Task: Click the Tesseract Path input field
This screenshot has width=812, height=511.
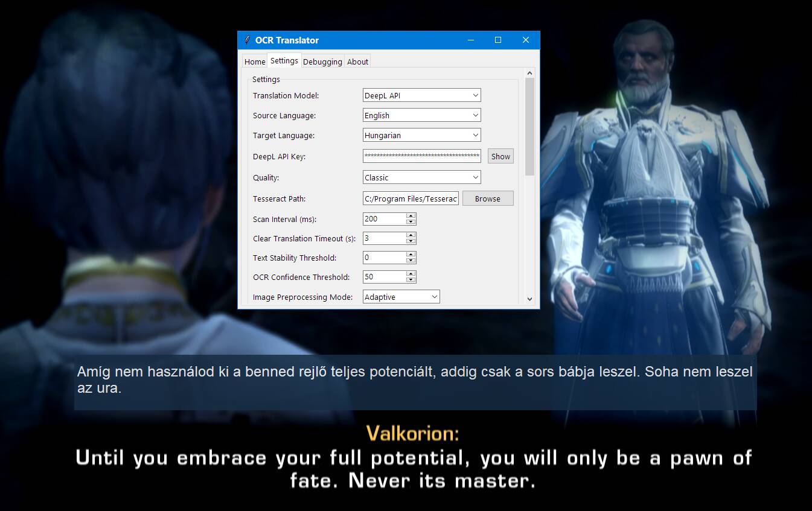Action: click(411, 198)
